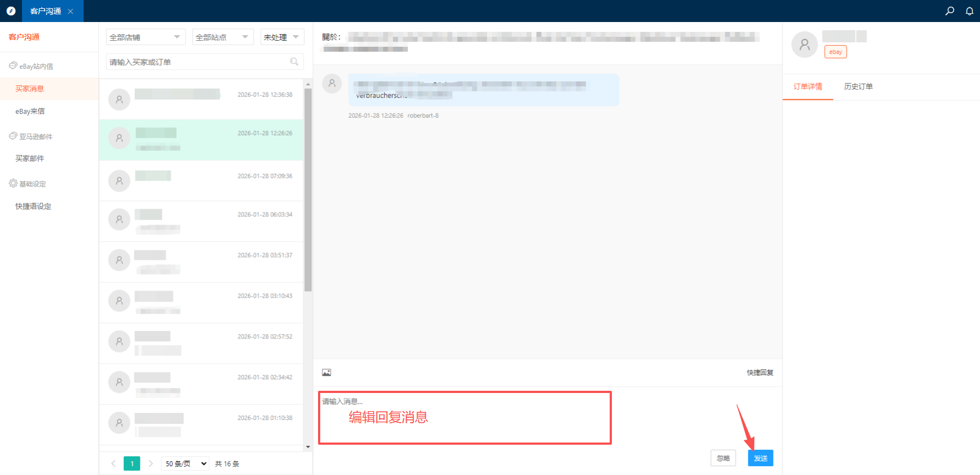Click the customer avatar in the right panel

click(804, 45)
